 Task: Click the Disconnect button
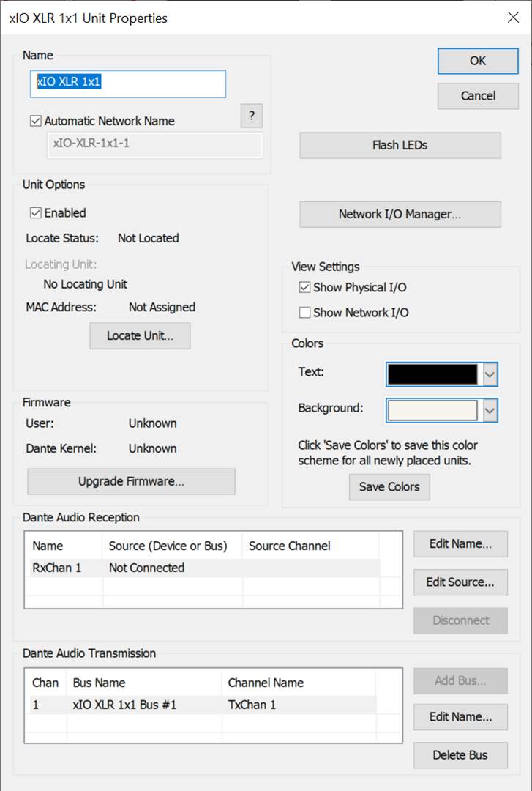[x=460, y=620]
